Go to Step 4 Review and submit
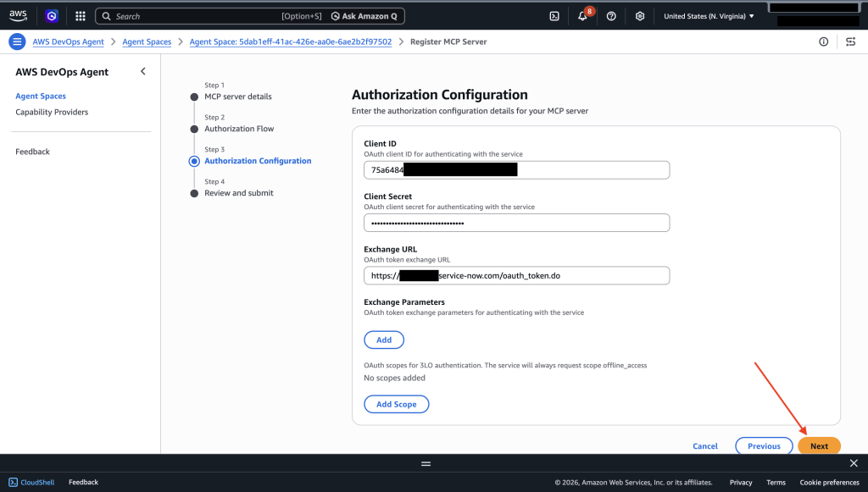Image resolution: width=868 pixels, height=492 pixels. click(238, 192)
